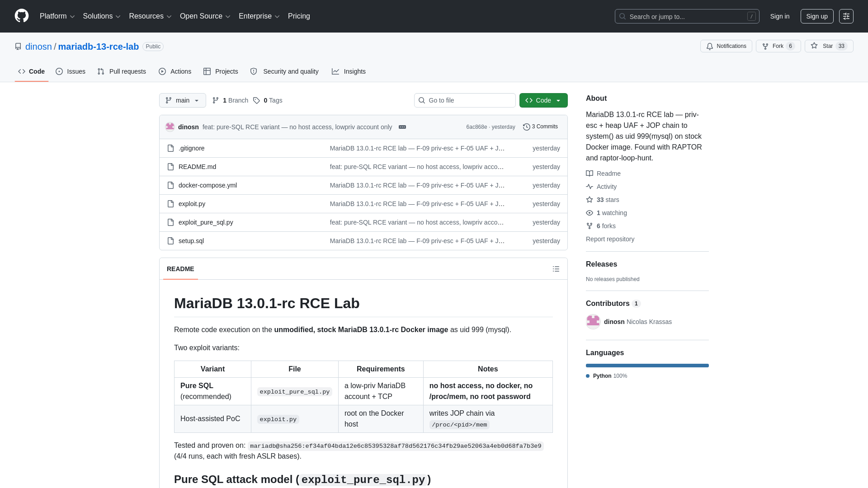Screen dimensions: 868x488
Task: Open the GitHub home logo
Action: click(22, 16)
